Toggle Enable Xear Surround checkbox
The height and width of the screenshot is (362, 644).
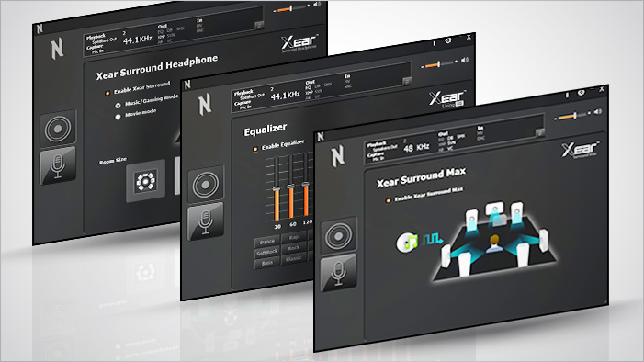[107, 93]
